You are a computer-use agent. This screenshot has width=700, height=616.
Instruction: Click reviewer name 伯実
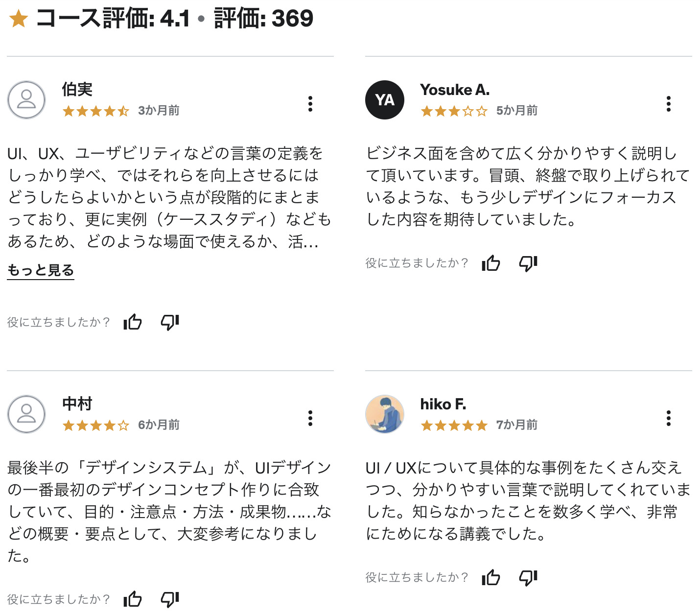[x=77, y=90]
